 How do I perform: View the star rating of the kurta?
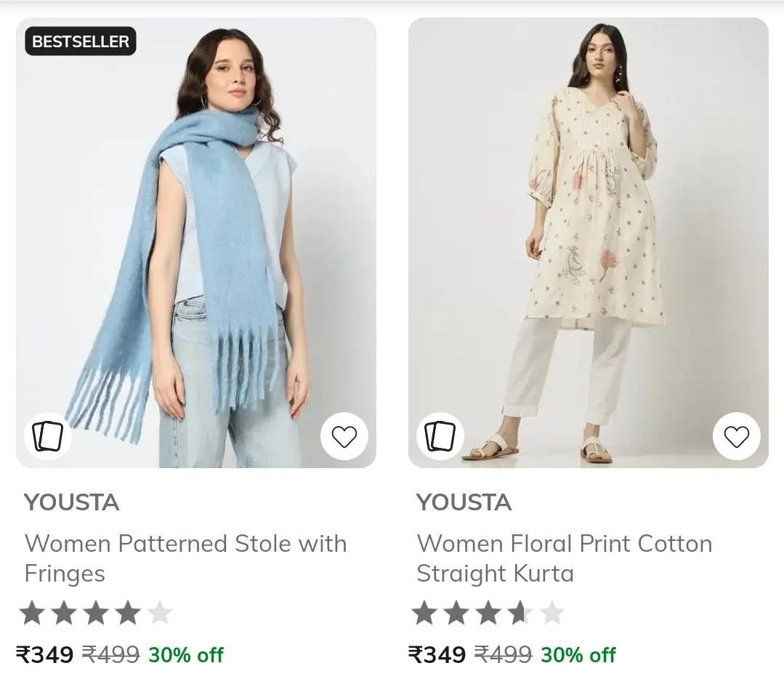[x=488, y=614]
